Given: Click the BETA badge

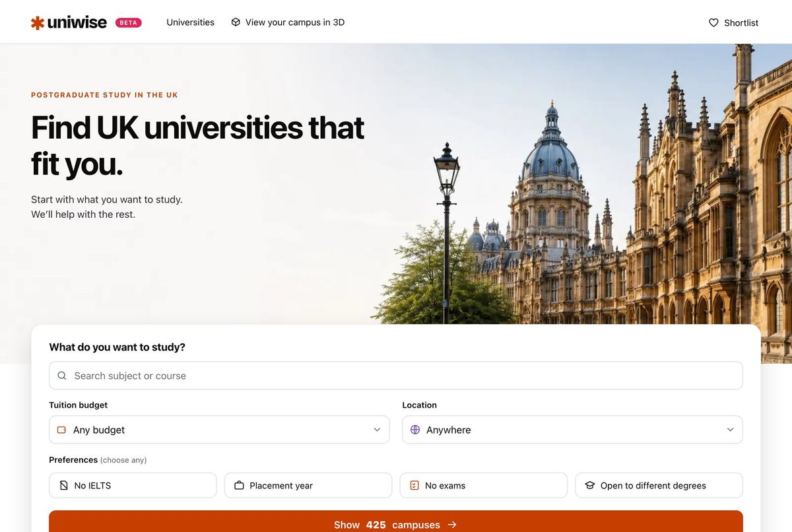Looking at the screenshot, I should pyautogui.click(x=129, y=22).
